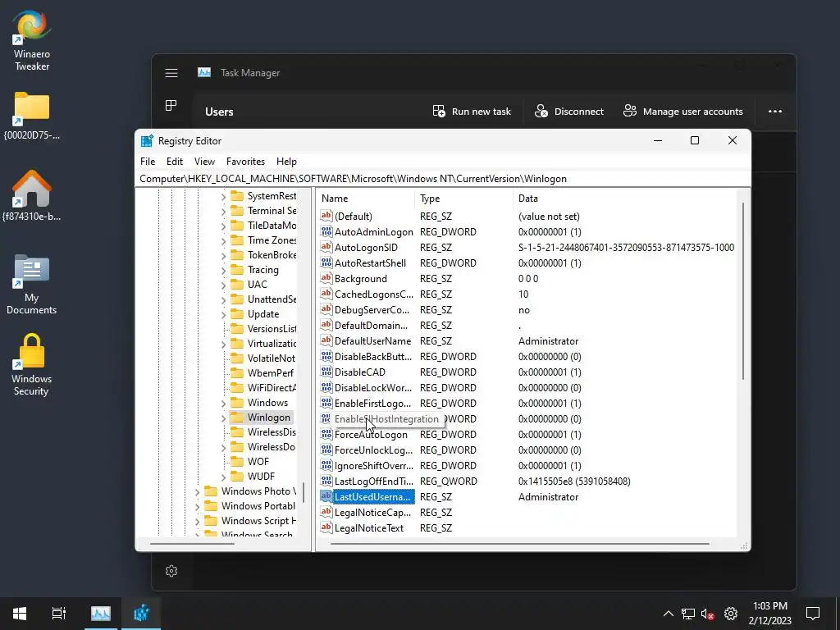
Task: Click Disconnect in Task Manager
Action: pyautogui.click(x=569, y=112)
